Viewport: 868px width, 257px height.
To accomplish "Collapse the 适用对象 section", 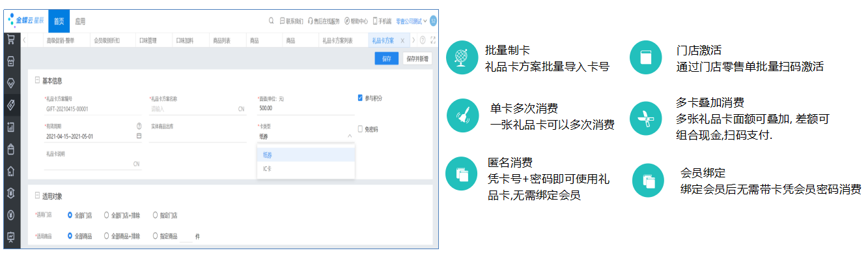I will pos(37,196).
